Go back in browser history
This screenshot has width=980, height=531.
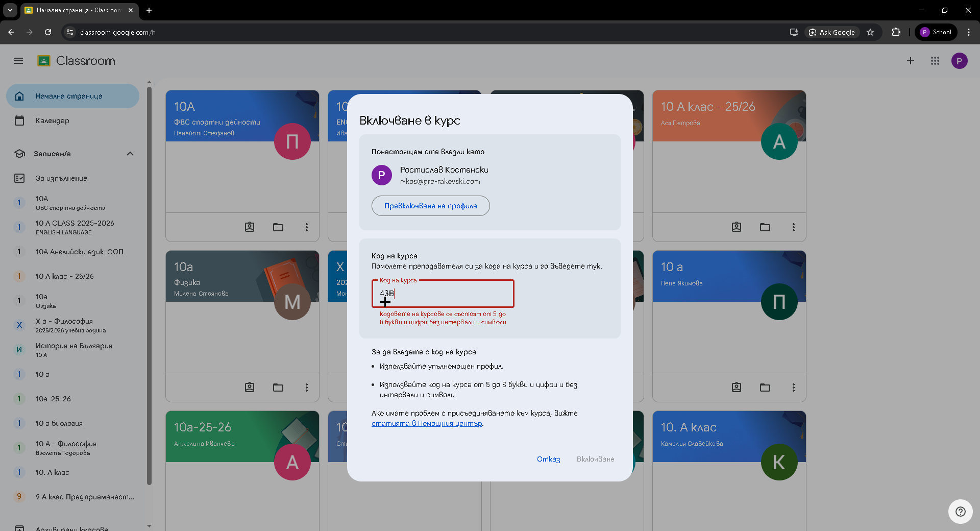tap(11, 32)
